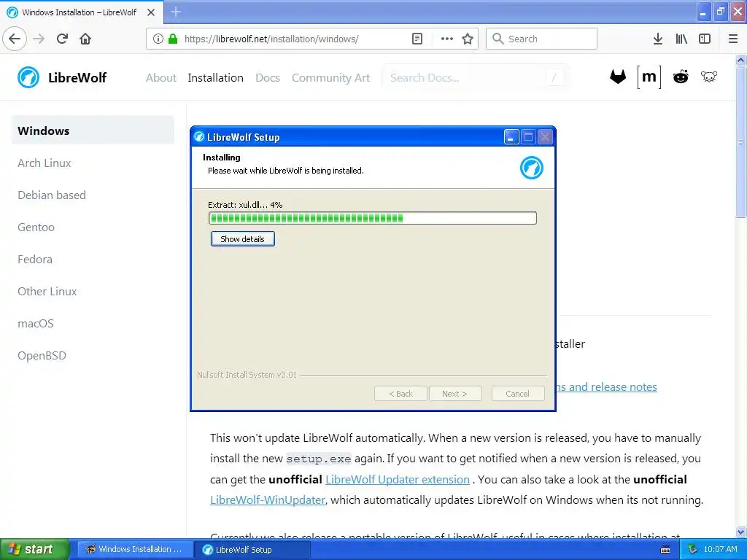The height and width of the screenshot is (560, 747).
Task: Close the Windows Installation browser tab
Action: 151,12
